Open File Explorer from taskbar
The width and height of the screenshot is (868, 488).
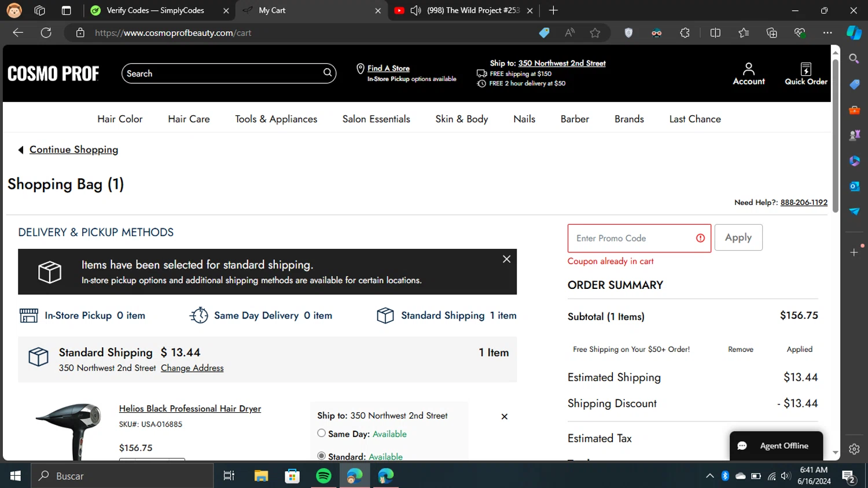(261, 476)
